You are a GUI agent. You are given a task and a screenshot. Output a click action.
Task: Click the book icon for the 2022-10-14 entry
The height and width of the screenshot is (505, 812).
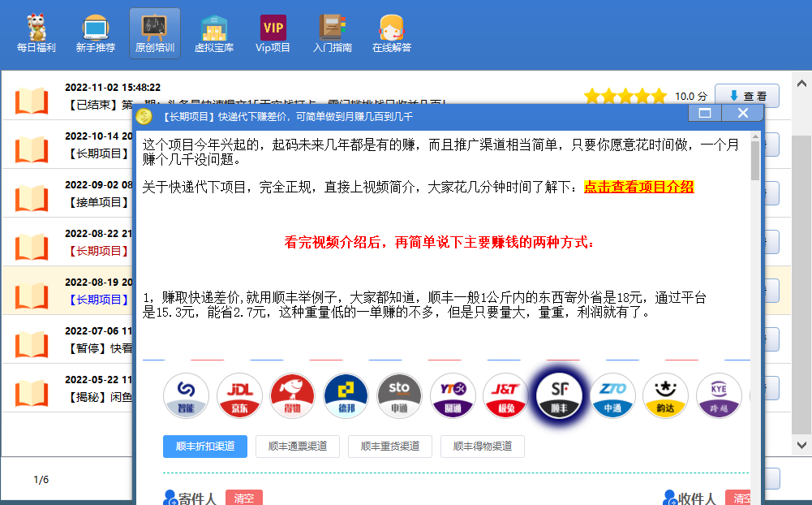pyautogui.click(x=32, y=149)
